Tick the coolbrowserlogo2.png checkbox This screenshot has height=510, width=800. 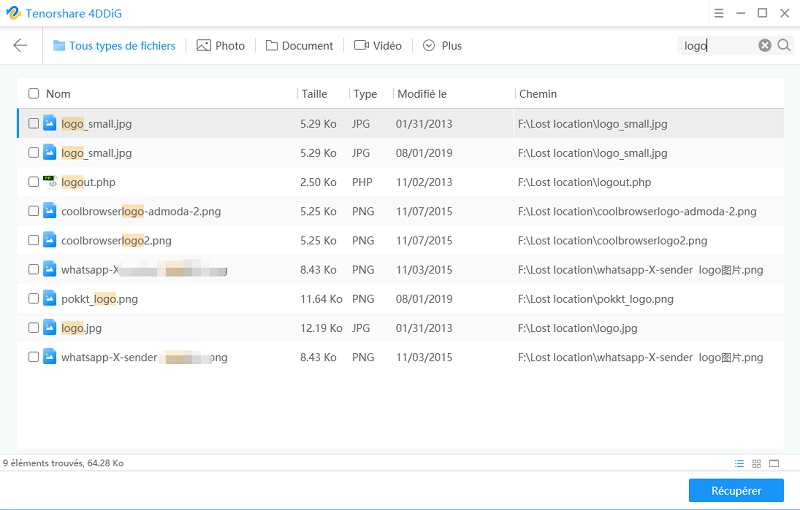[x=34, y=240]
